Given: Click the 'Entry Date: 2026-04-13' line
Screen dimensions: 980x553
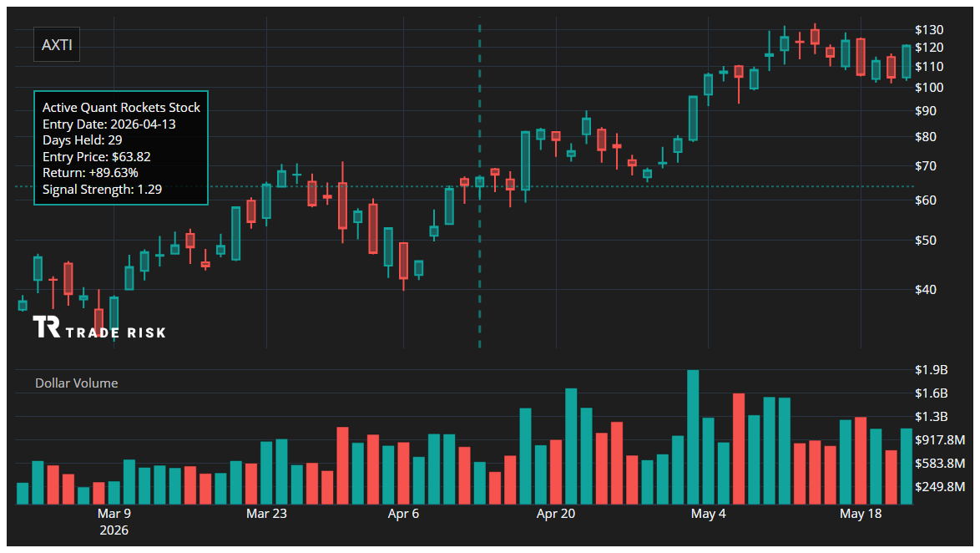Looking at the screenshot, I should pos(109,124).
